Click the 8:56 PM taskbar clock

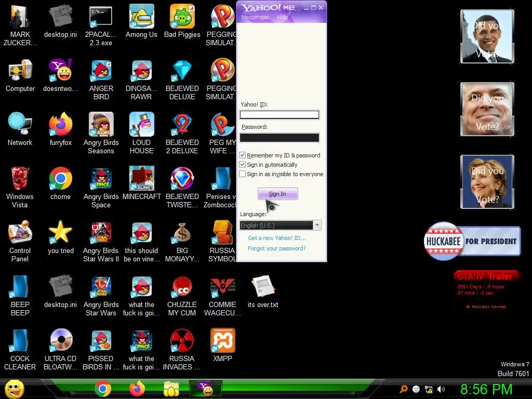pos(486,389)
